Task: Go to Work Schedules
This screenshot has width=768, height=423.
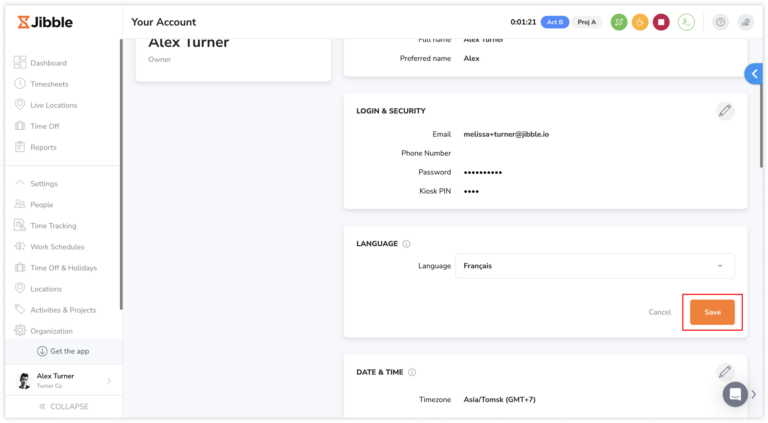Action: [x=57, y=247]
